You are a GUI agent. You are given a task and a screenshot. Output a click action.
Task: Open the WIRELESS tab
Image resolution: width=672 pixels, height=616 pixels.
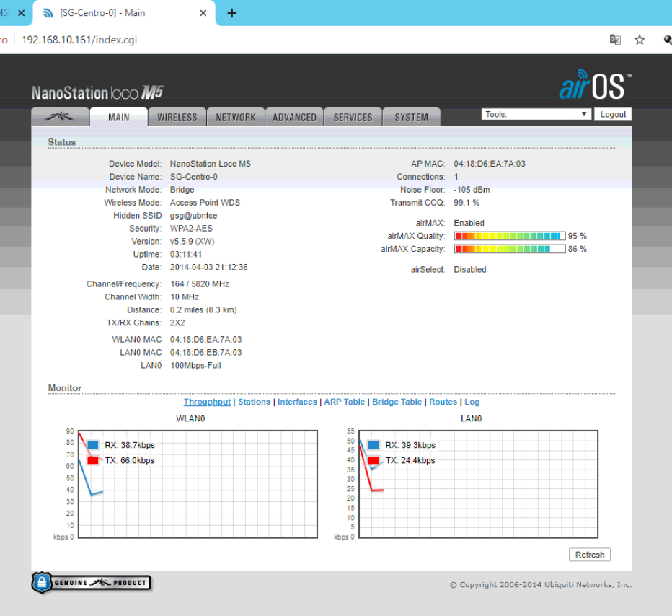(177, 117)
